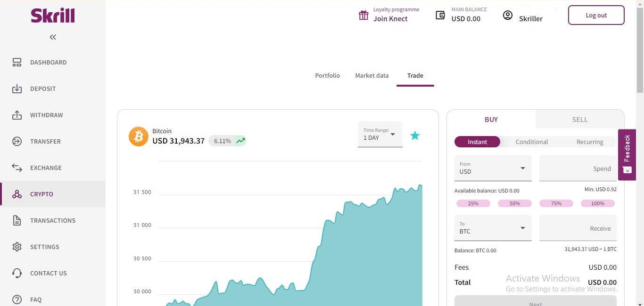Click the Exchange arrows icon
This screenshot has width=644, height=306.
click(x=17, y=168)
